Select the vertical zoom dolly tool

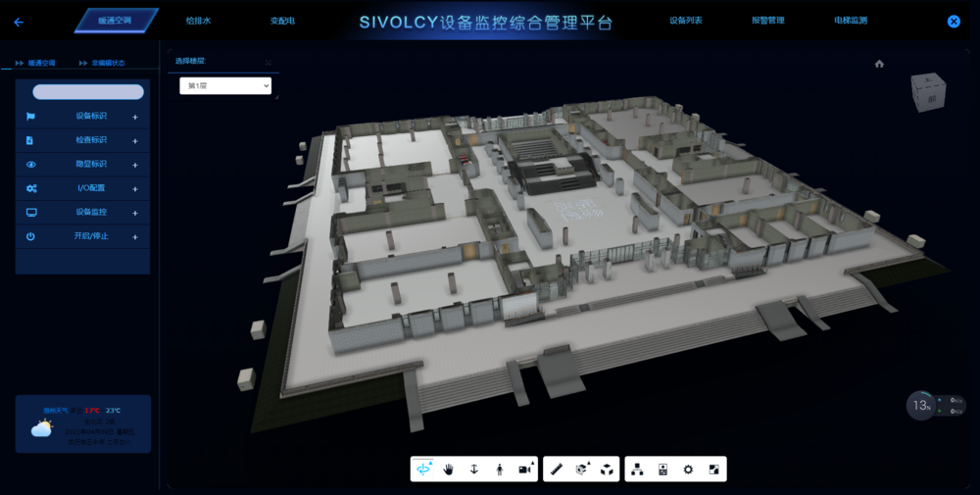point(473,470)
